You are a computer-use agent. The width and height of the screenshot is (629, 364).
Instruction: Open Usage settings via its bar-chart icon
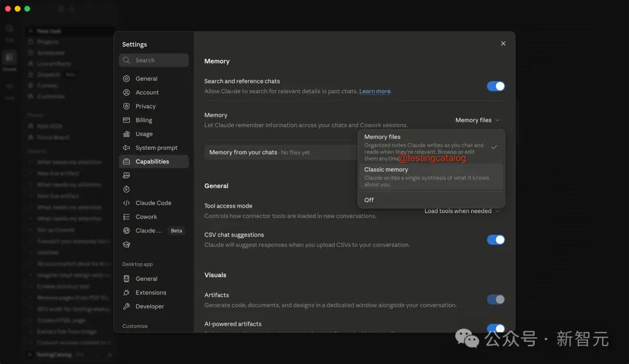coord(126,134)
